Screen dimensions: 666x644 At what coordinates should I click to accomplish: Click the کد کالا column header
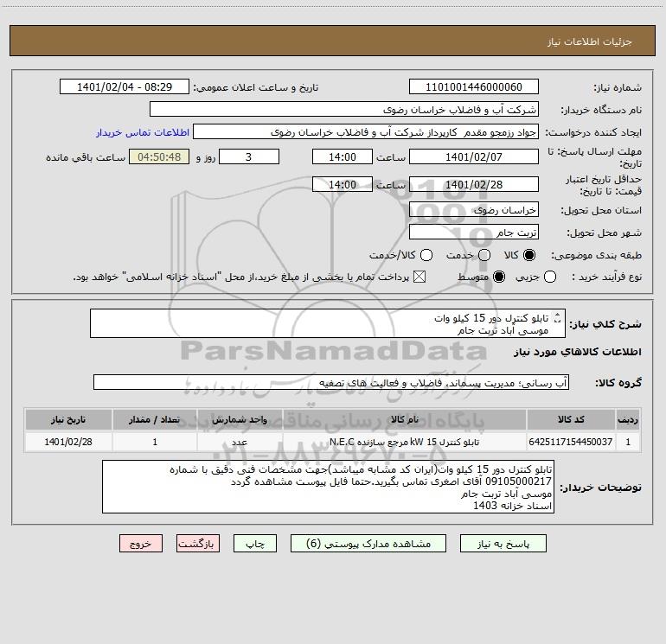click(x=571, y=419)
